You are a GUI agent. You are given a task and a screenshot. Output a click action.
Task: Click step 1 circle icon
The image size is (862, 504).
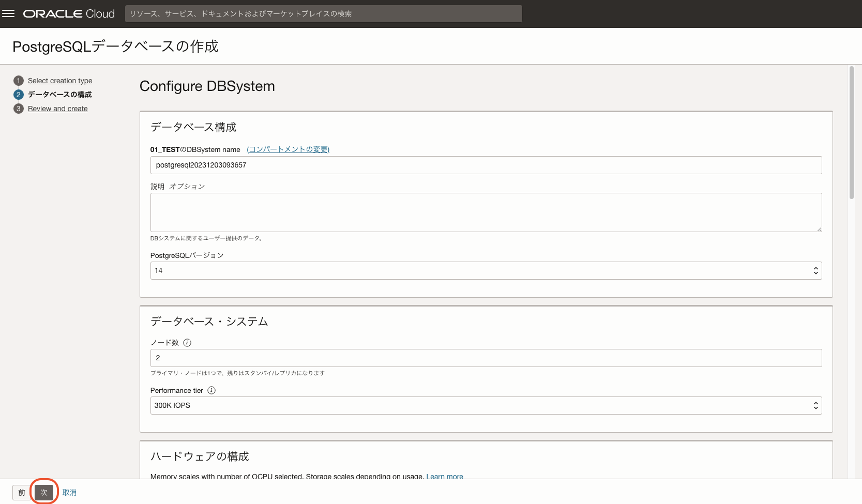(x=19, y=81)
